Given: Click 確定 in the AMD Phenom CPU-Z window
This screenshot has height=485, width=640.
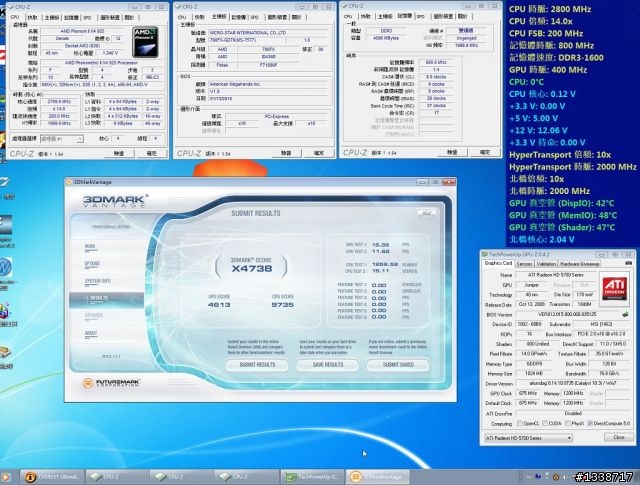Looking at the screenshot, I should 151,154.
